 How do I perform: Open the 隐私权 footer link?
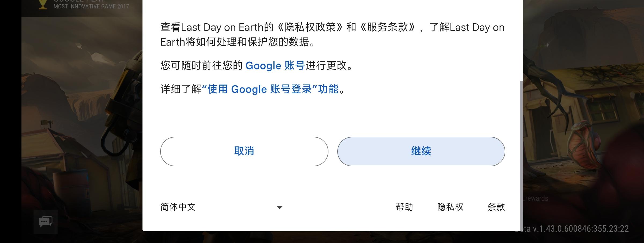pos(450,207)
